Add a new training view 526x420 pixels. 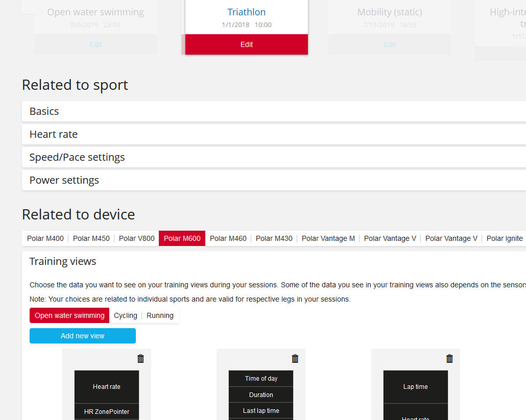82,335
